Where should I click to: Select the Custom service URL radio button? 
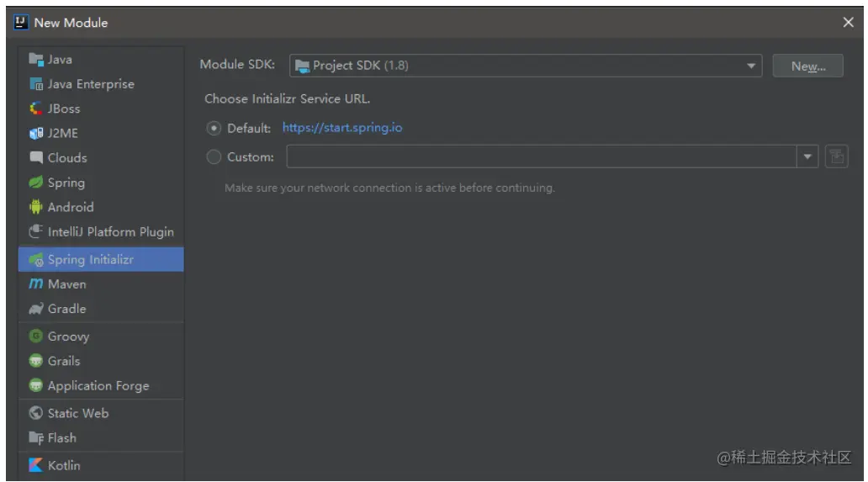tap(214, 157)
